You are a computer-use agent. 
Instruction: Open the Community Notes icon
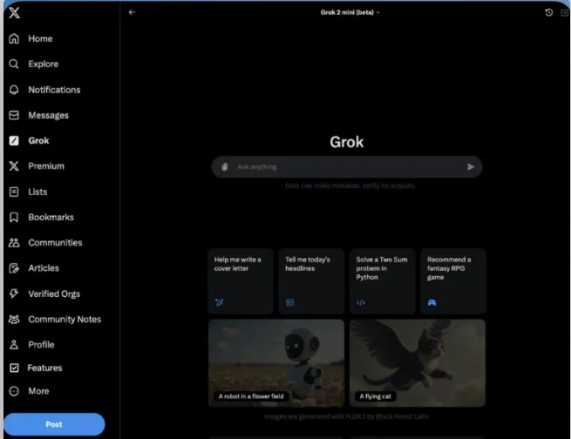tap(14, 319)
